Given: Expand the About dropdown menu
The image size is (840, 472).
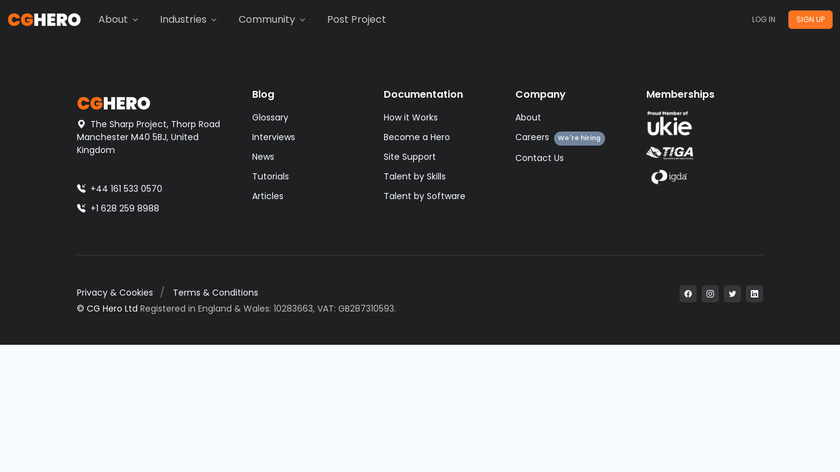Looking at the screenshot, I should pos(118,19).
